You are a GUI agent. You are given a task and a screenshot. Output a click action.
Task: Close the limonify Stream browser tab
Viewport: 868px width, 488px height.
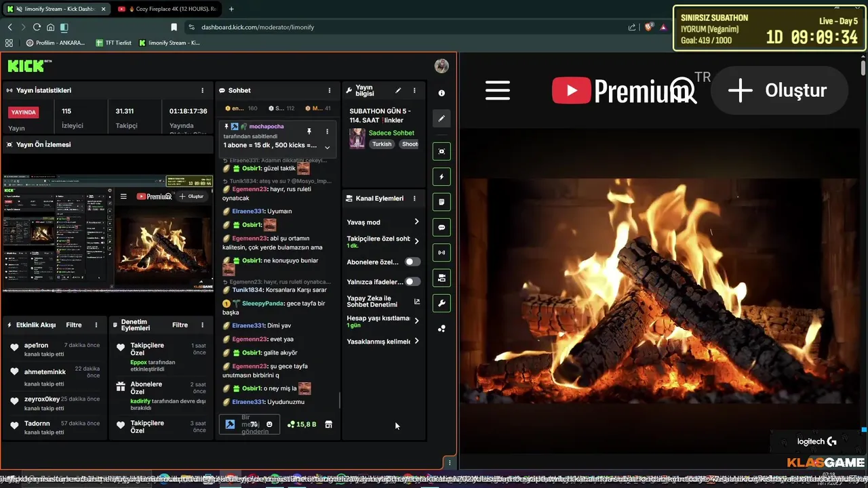tap(103, 9)
